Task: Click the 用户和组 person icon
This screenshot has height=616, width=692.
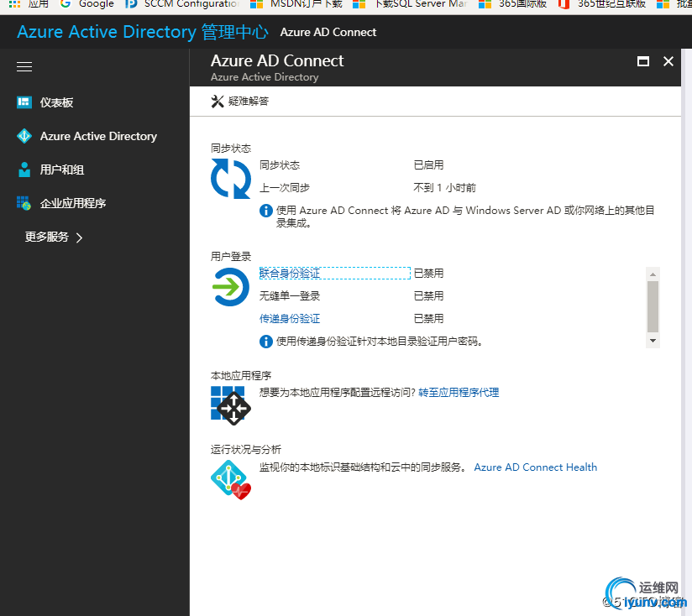Action: [24, 170]
